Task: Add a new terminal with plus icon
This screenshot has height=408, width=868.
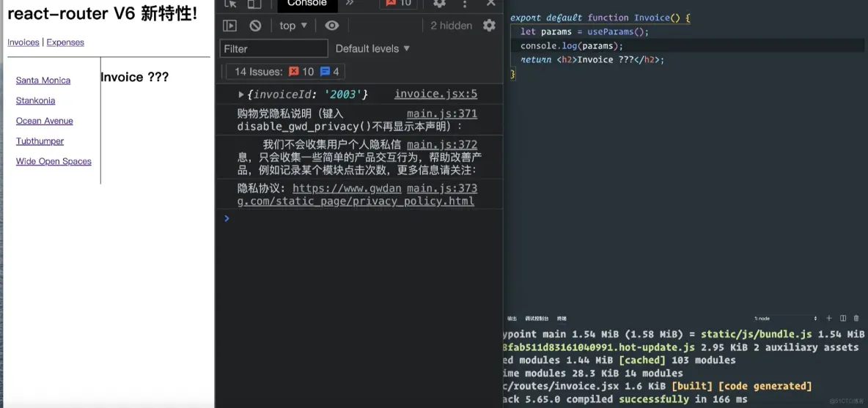Action: pos(828,319)
